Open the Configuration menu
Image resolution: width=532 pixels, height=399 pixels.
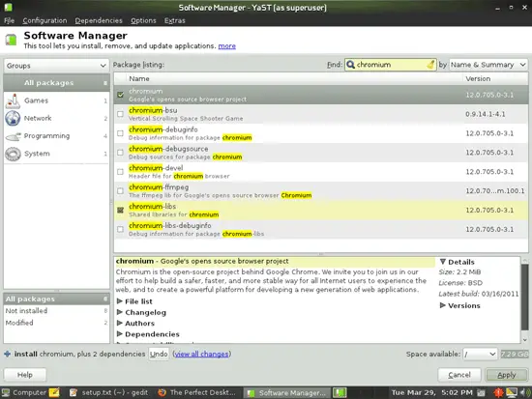point(44,20)
